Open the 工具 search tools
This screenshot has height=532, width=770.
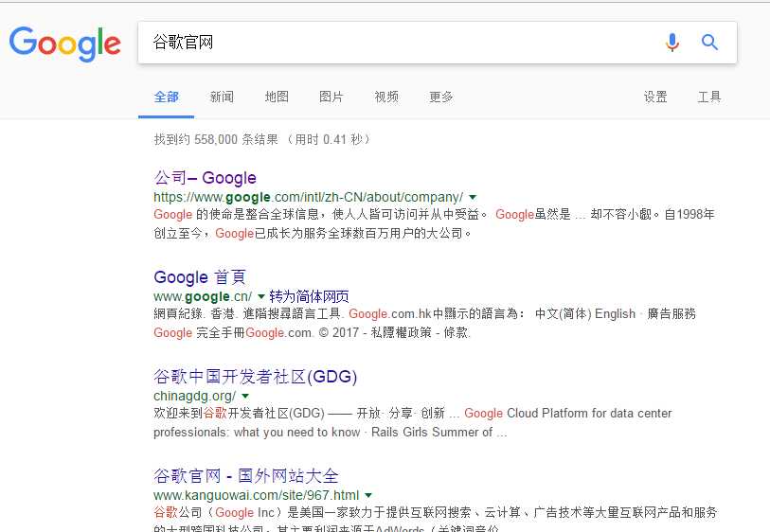[709, 97]
